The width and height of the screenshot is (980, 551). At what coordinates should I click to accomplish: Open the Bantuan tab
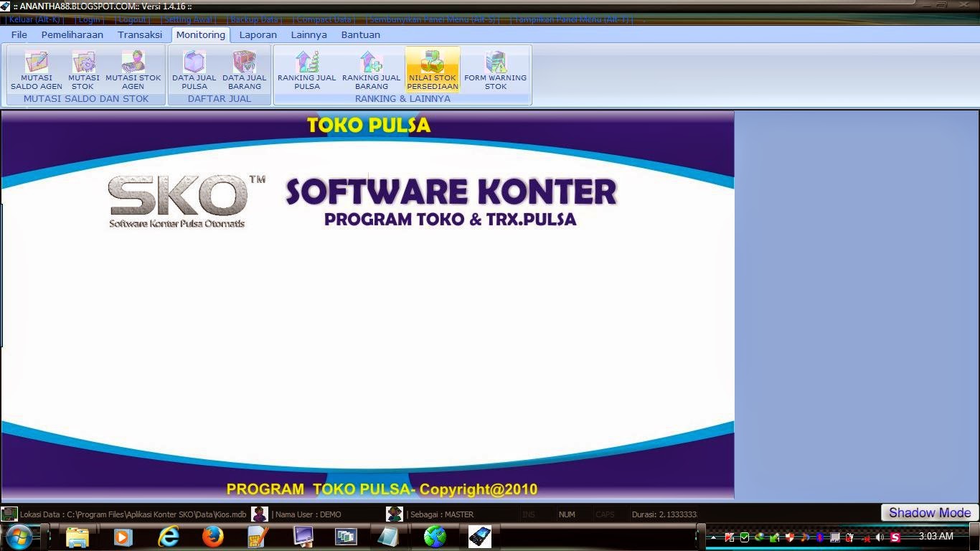pos(361,34)
